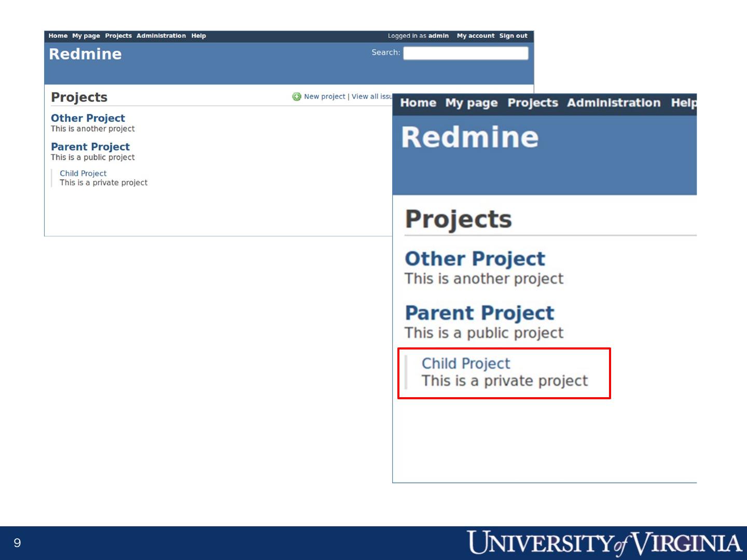The image size is (747, 560).
Task: Click 'This is a public project' in small screenshot
Action: tap(93, 157)
